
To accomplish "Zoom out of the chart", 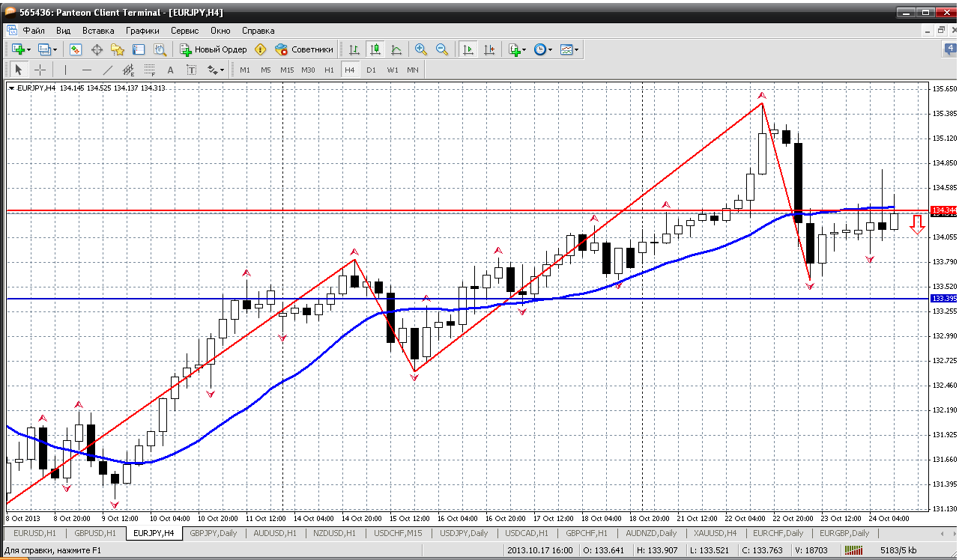I will tap(442, 49).
